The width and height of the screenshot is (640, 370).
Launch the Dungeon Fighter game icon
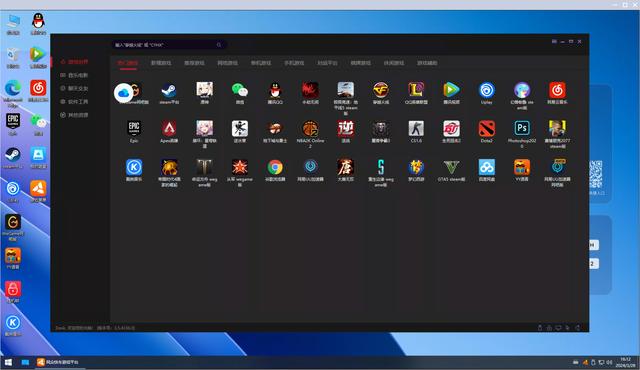point(275,129)
